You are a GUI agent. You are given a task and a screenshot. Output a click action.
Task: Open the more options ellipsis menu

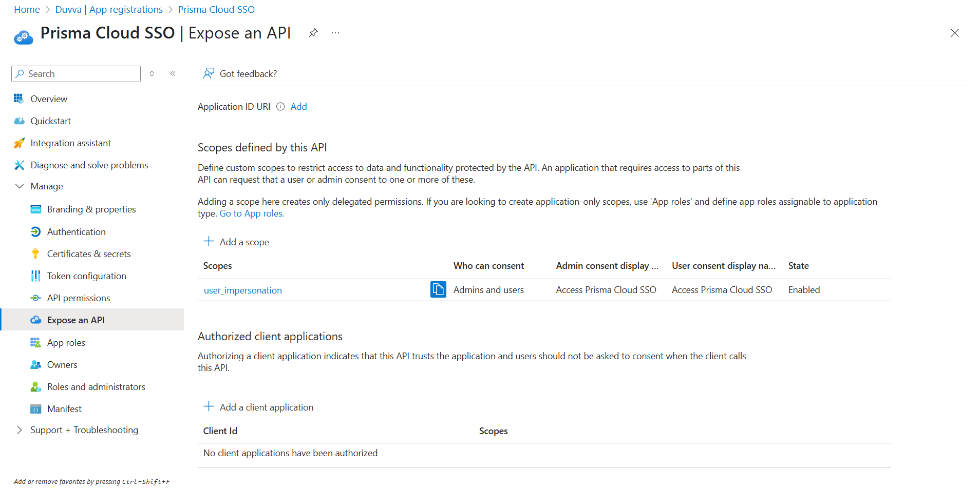(335, 33)
